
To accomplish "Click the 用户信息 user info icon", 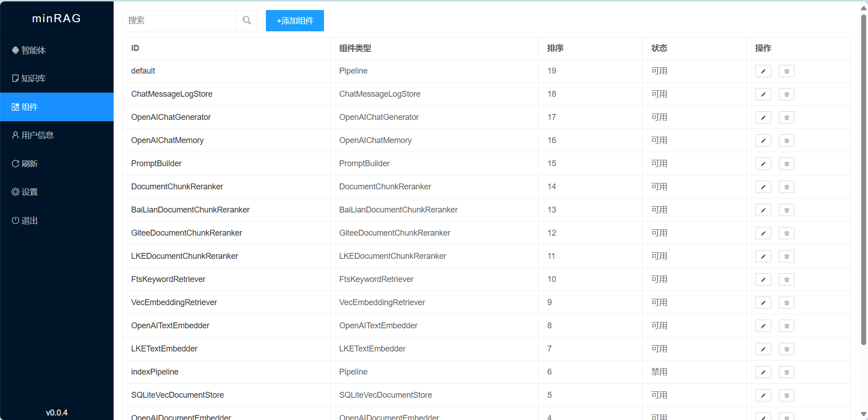I will click(15, 134).
